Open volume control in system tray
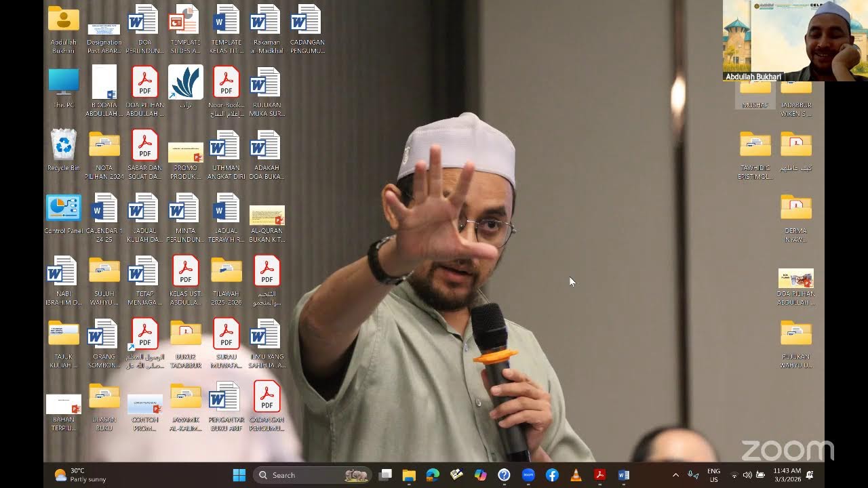Viewport: 868px width, 488px height. coord(747,475)
